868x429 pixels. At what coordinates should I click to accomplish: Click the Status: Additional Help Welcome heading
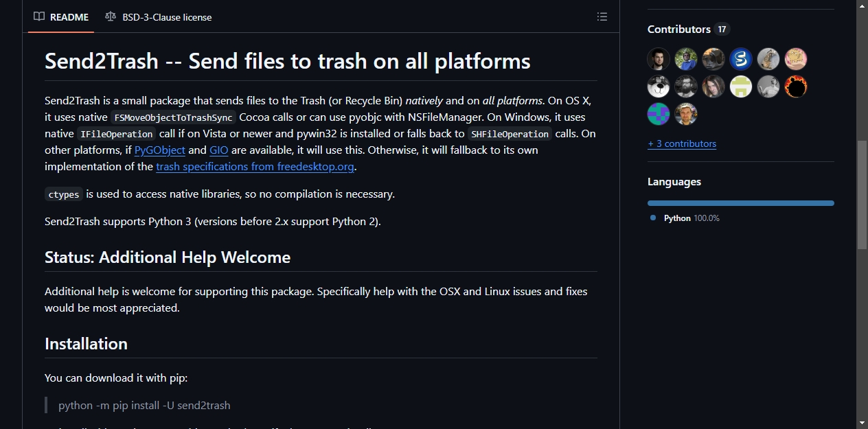(168, 257)
